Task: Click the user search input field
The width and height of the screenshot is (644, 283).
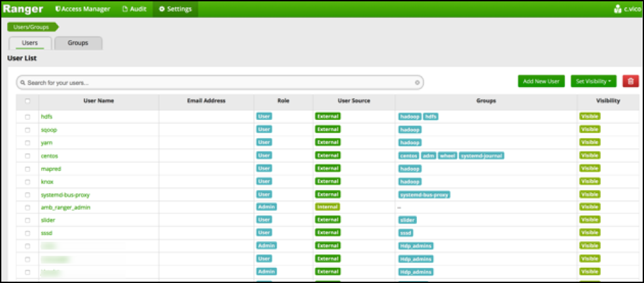Action: (216, 83)
